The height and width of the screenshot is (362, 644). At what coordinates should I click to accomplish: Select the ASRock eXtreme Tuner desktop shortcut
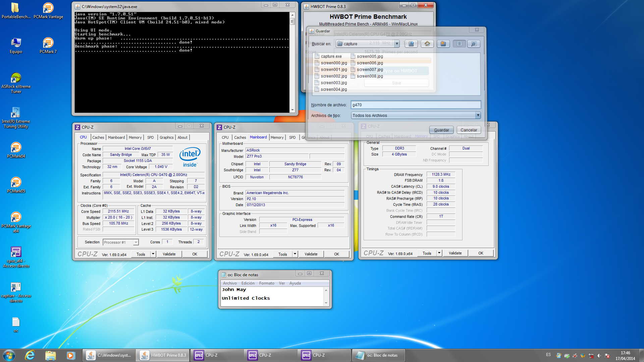click(16, 83)
